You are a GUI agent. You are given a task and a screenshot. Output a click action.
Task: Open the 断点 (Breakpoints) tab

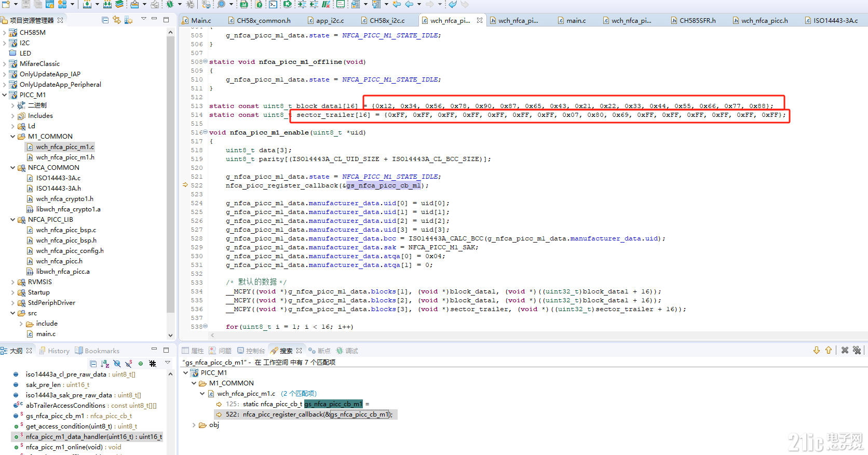[x=319, y=351]
